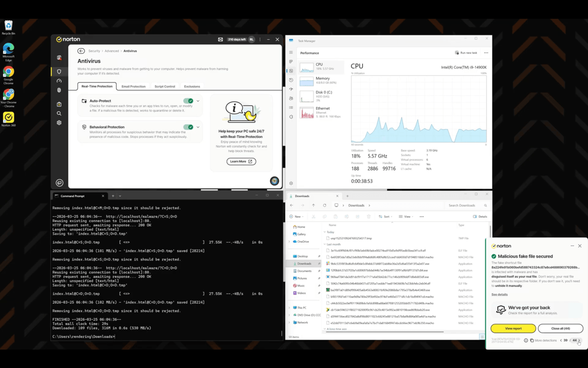
Task: Click Learn More button in Norton
Action: click(241, 162)
